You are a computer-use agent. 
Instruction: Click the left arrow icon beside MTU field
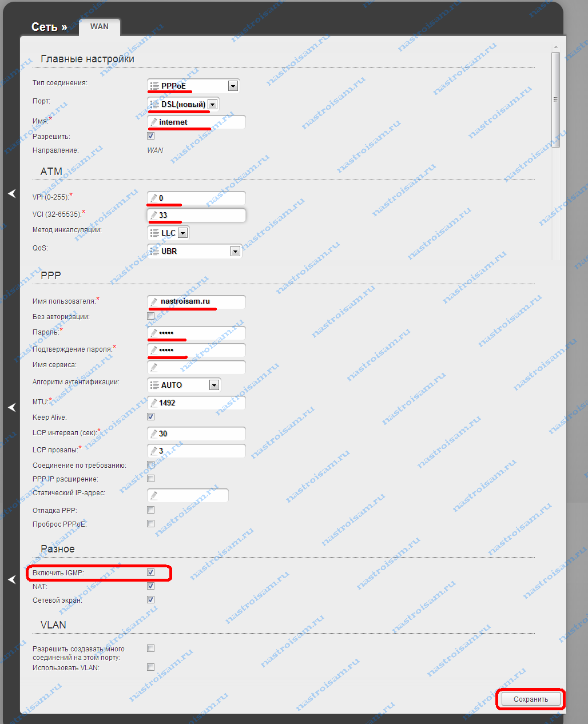pos(12,407)
